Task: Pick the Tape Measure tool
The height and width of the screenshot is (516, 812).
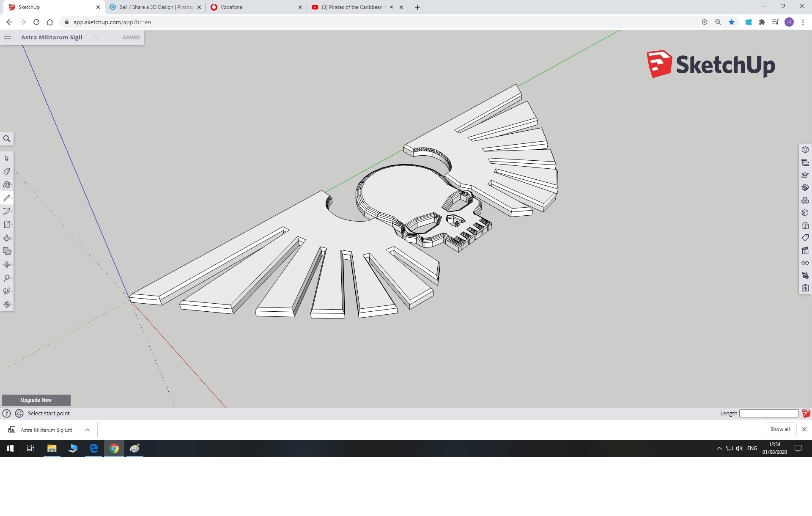Action: coord(7,278)
